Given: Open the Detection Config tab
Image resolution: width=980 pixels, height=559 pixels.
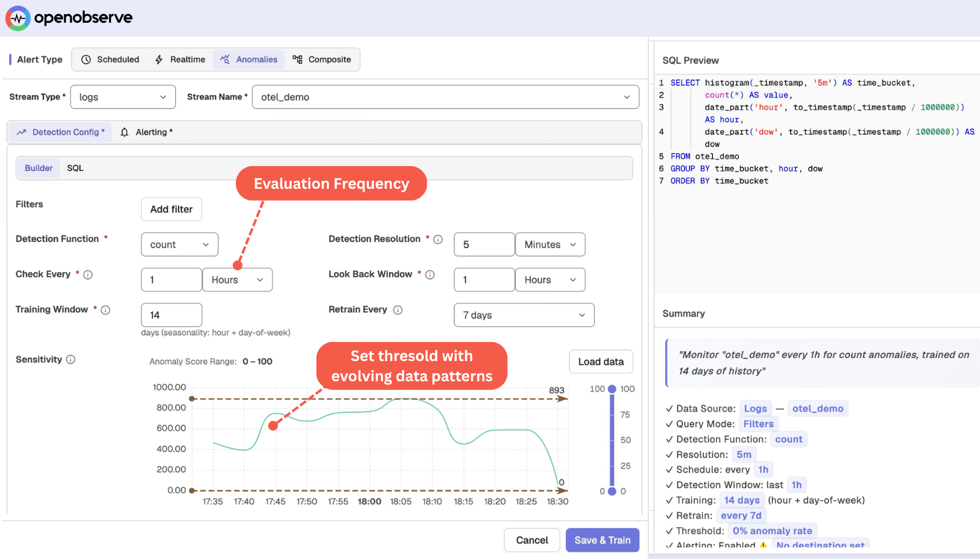Looking at the screenshot, I should pos(61,132).
